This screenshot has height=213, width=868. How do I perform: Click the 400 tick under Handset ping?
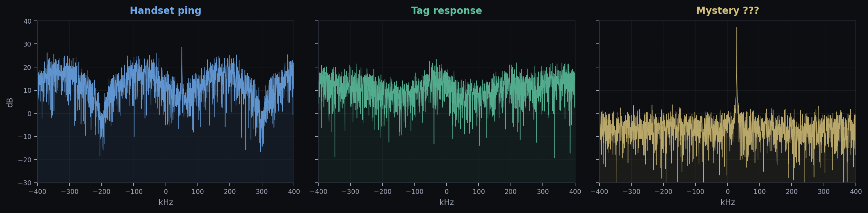point(294,192)
